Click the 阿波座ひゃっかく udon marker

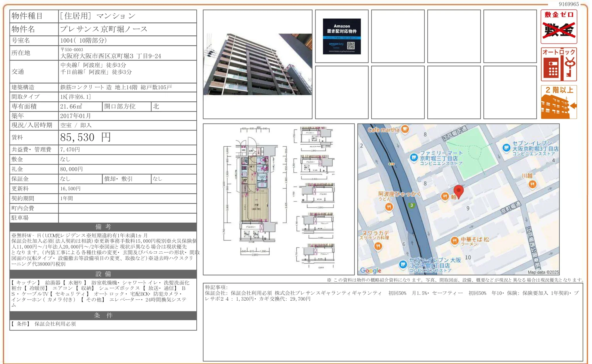click(389, 206)
